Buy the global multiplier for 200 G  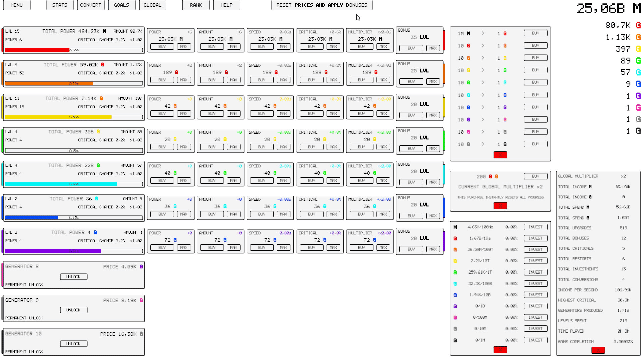point(535,176)
